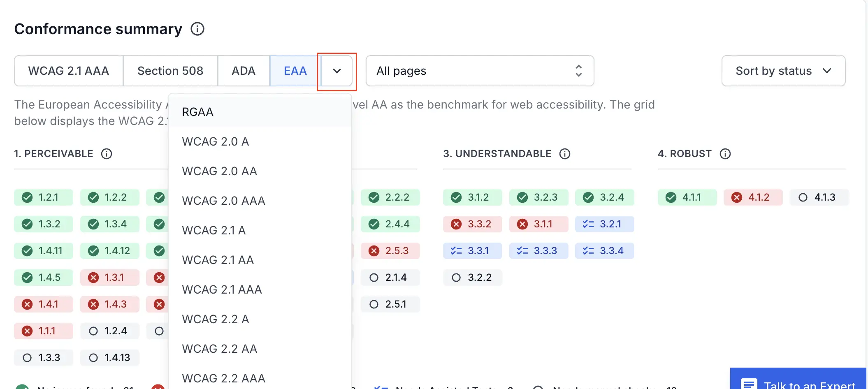Click the info icon next to 3. UNDERSTANDABLE

[564, 154]
